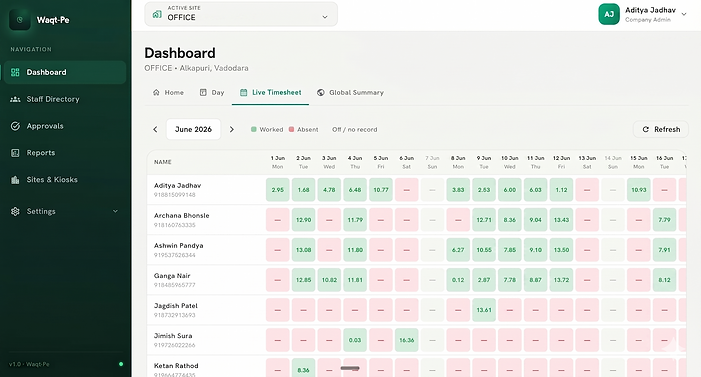The image size is (701, 377).
Task: Open Staff Directory page
Action: [65, 99]
